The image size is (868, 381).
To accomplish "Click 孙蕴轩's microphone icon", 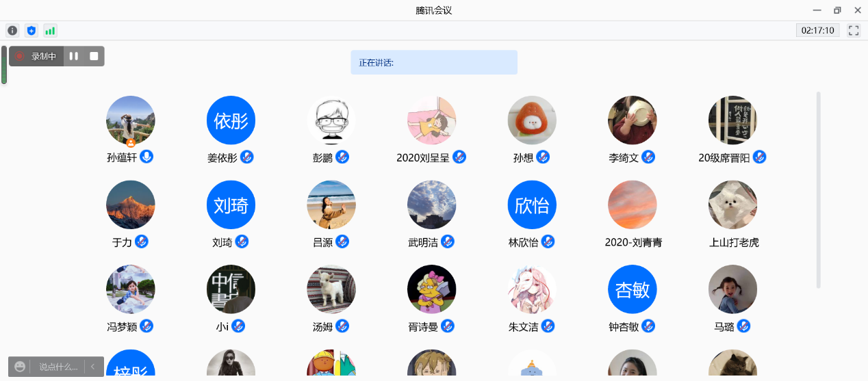I will point(146,157).
